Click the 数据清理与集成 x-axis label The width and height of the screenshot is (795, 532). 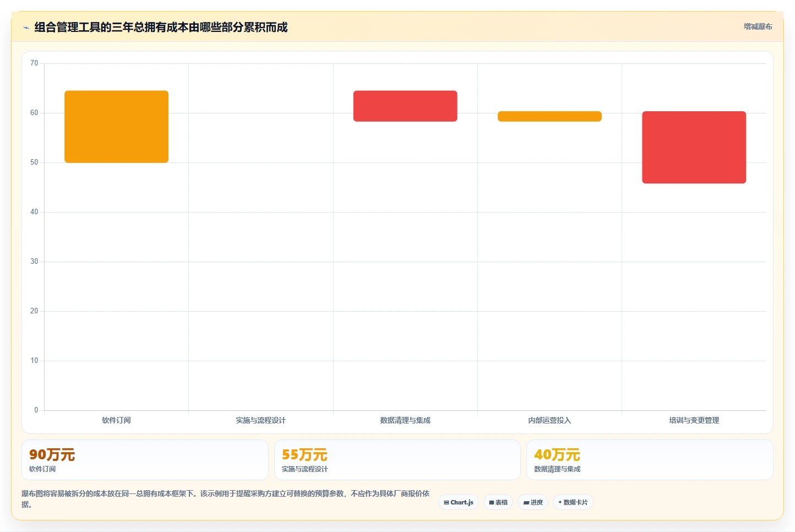pyautogui.click(x=405, y=420)
